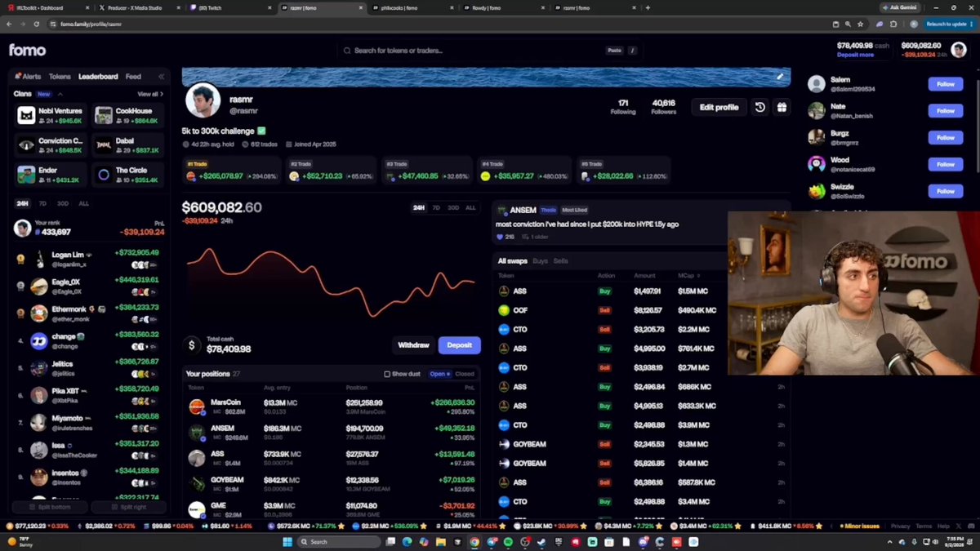Click the purple Deposit button
The height and width of the screenshot is (551, 980).
pyautogui.click(x=459, y=345)
